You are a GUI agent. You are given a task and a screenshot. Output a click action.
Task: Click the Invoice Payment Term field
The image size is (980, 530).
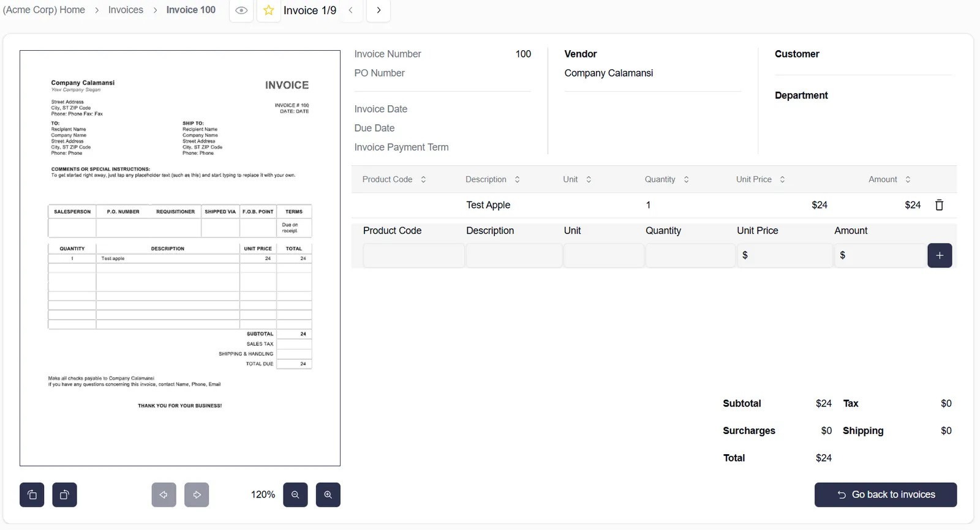(x=401, y=147)
